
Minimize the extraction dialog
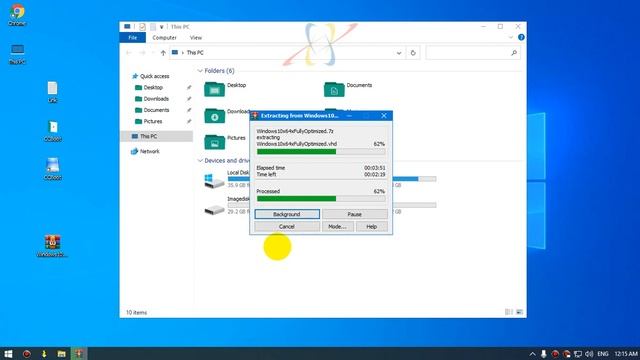pos(349,116)
